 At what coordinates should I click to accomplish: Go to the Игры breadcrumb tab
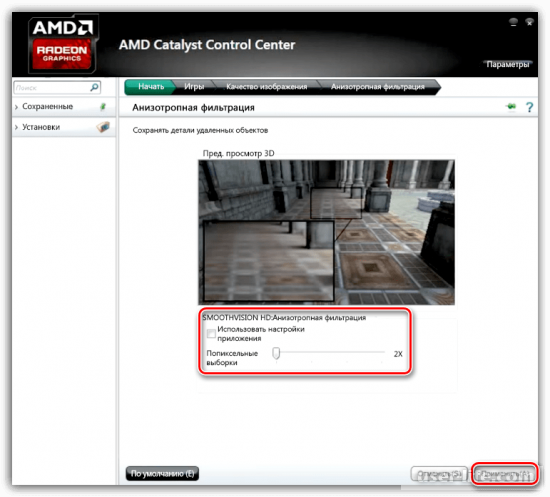[x=194, y=87]
